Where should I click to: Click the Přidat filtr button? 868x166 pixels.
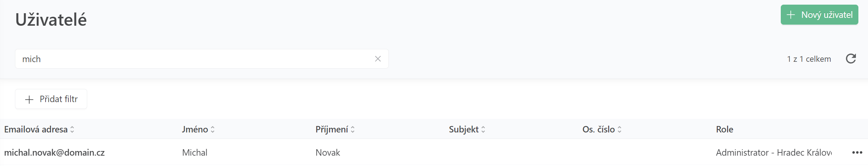51,99
